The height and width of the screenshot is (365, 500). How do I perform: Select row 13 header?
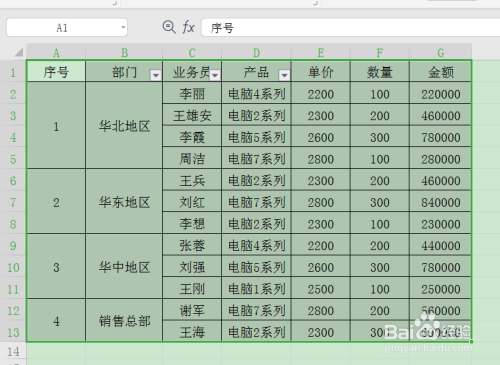(13, 332)
